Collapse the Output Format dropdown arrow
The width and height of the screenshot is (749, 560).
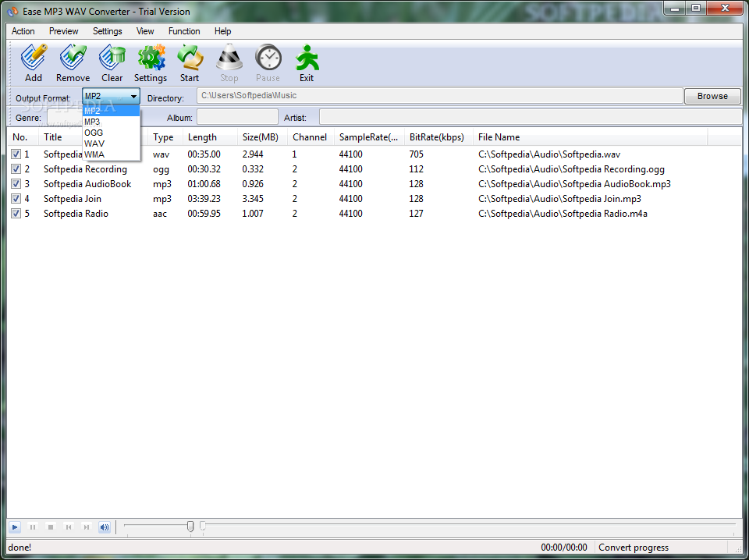point(133,97)
